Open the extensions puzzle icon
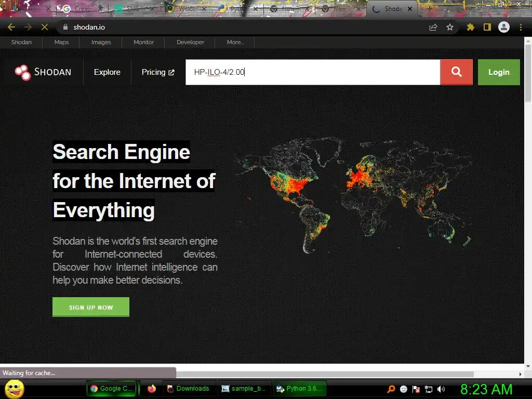The height and width of the screenshot is (399, 532). pos(470,27)
